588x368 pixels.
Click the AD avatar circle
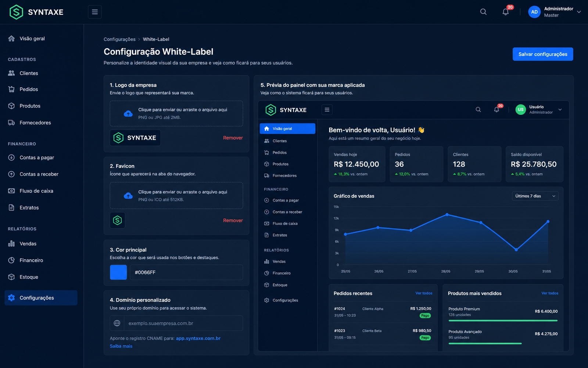click(534, 12)
